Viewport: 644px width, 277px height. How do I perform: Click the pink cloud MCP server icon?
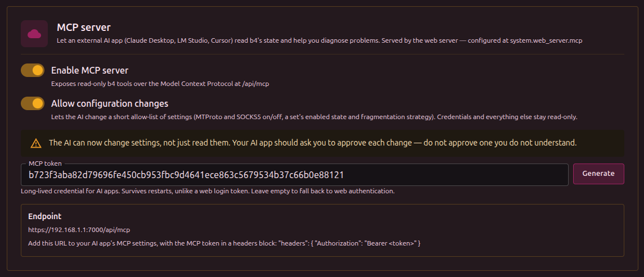point(34,34)
